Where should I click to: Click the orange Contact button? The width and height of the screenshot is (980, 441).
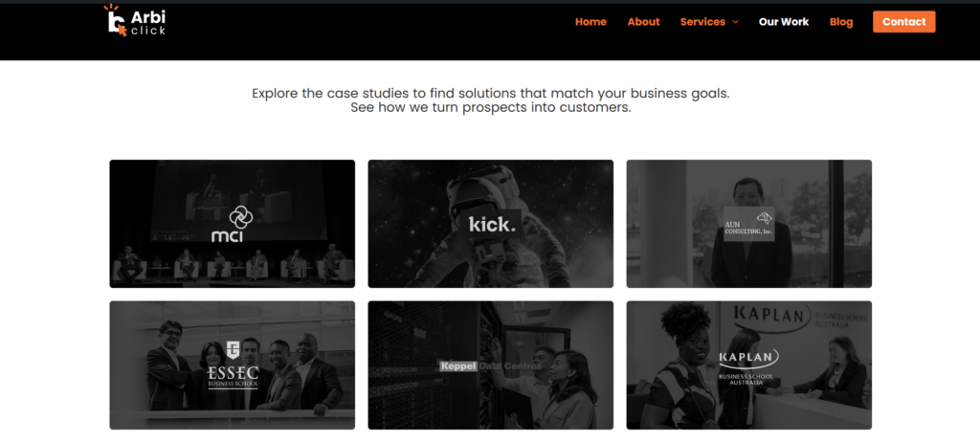pyautogui.click(x=903, y=22)
